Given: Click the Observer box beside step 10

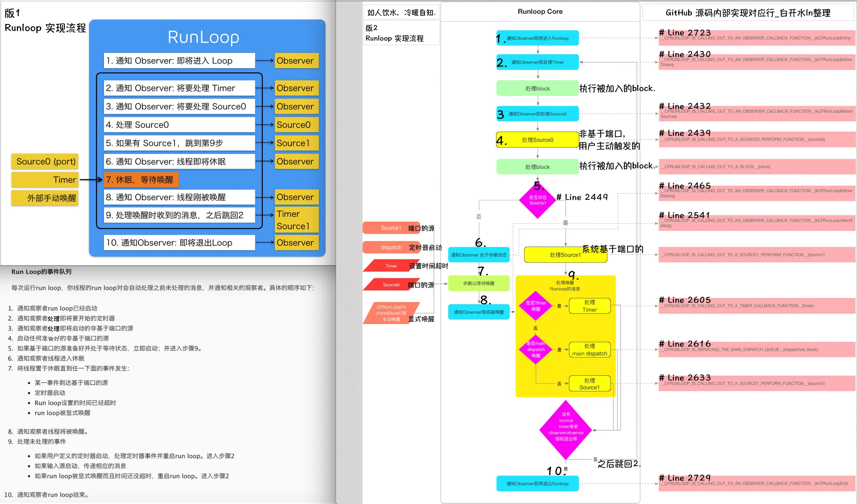Looking at the screenshot, I should (x=297, y=243).
